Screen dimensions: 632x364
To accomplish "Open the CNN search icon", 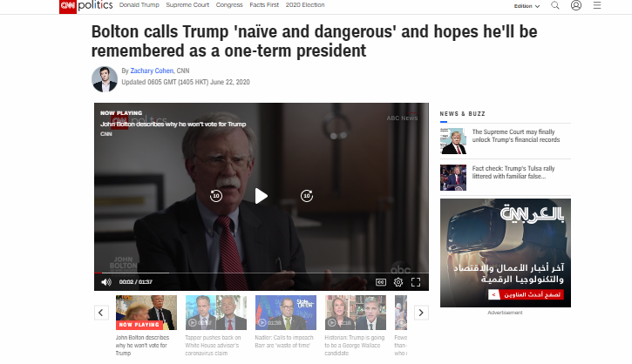I will click(x=555, y=5).
